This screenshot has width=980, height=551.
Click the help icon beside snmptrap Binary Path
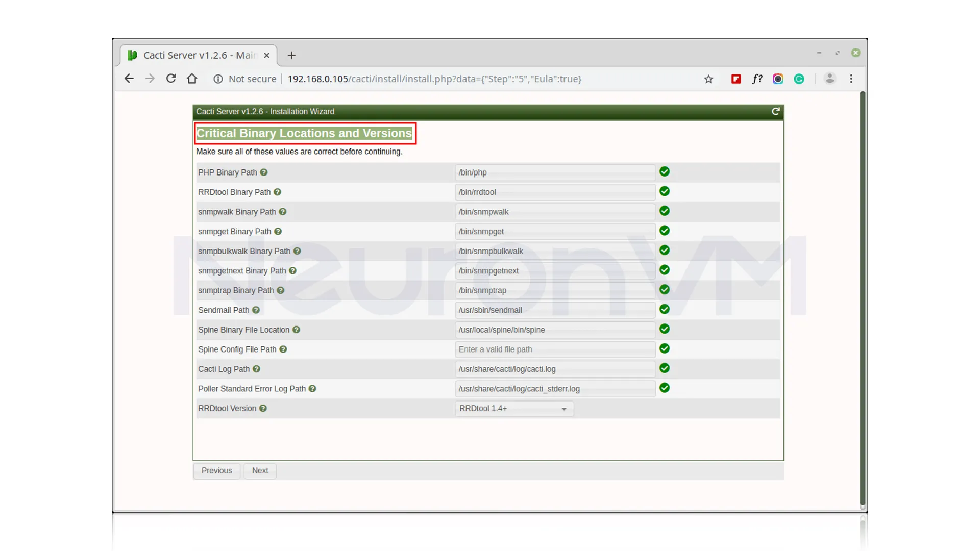280,290
